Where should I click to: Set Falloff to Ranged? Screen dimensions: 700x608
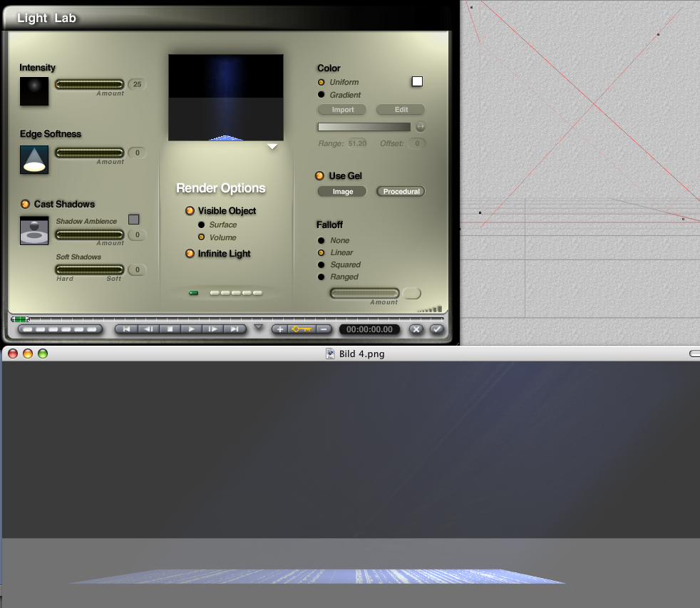(321, 277)
